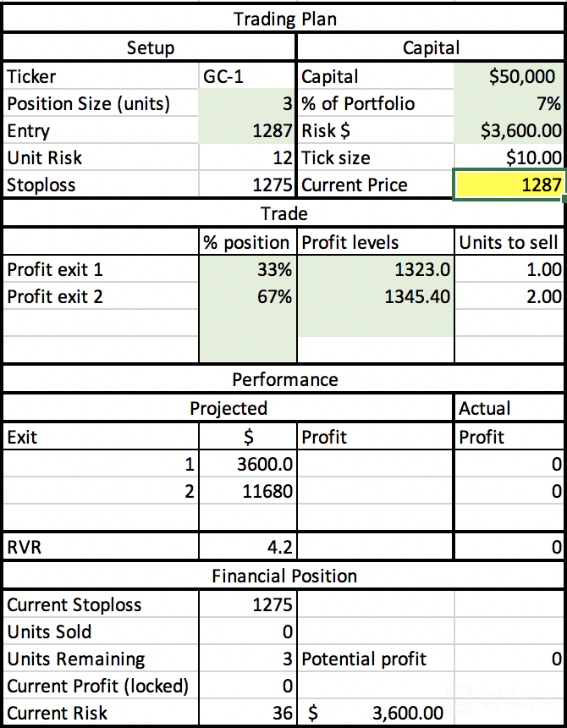Click the RVR value 4.2 cell
The height and width of the screenshot is (728, 567).
pyautogui.click(x=247, y=548)
